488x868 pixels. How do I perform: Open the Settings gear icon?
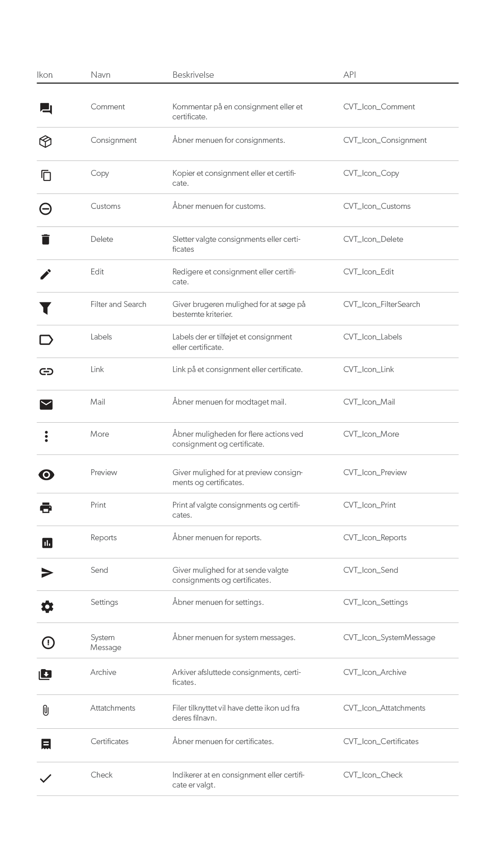coord(47,607)
